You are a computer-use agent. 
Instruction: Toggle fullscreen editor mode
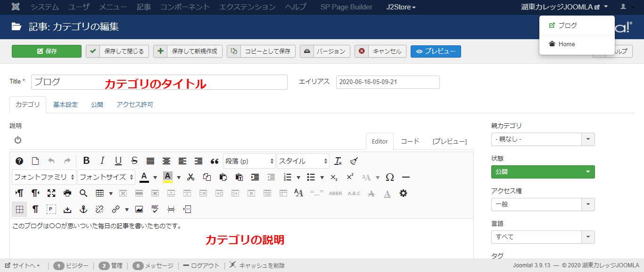pyautogui.click(x=51, y=193)
